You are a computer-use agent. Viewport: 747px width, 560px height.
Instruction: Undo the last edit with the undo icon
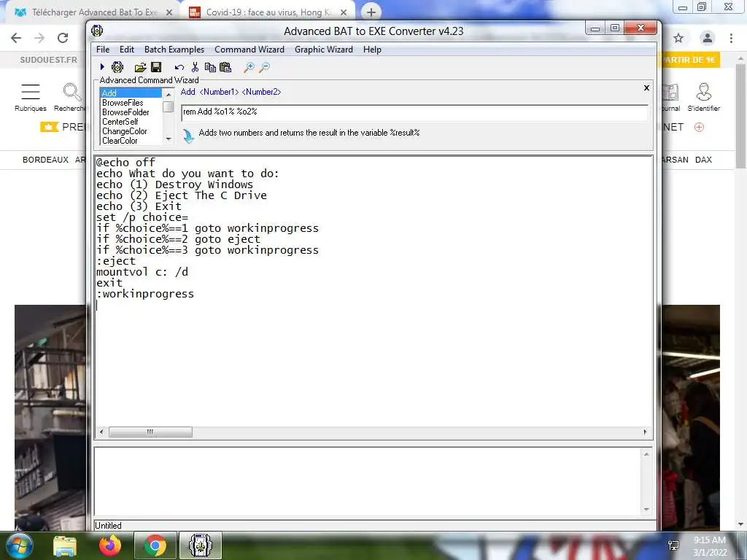(179, 67)
